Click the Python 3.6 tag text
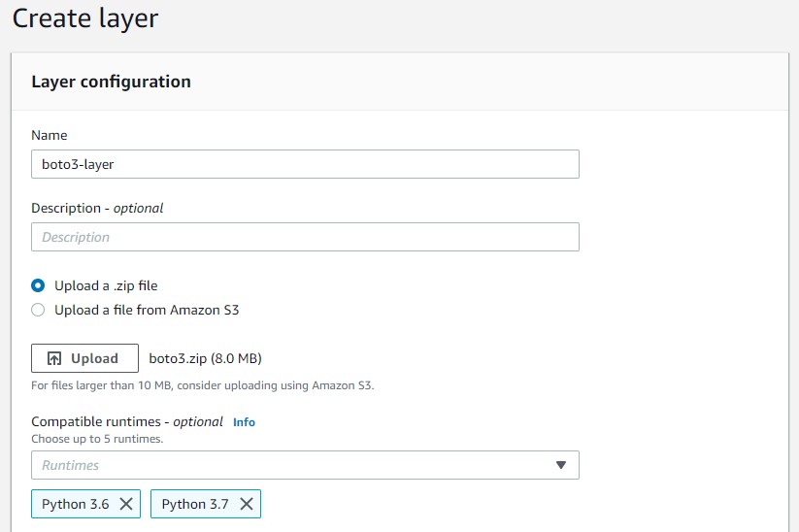Image resolution: width=799 pixels, height=532 pixels. click(x=76, y=504)
